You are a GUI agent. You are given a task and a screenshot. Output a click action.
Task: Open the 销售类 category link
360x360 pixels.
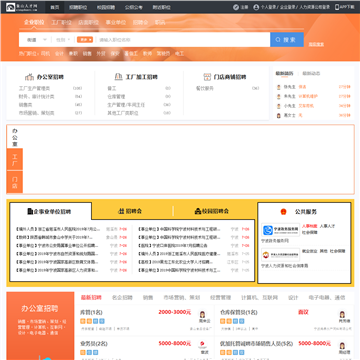coord(26,105)
